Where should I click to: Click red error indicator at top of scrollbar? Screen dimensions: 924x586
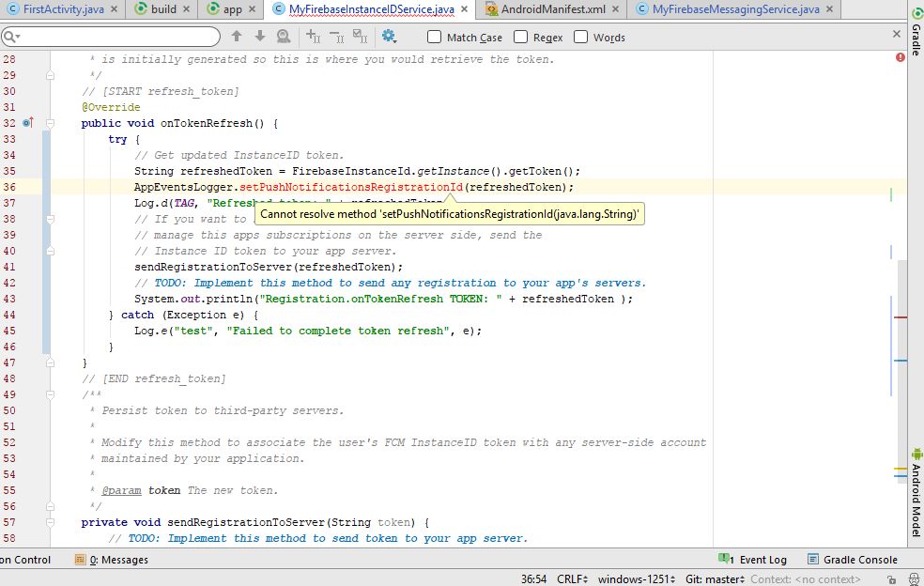click(x=900, y=57)
